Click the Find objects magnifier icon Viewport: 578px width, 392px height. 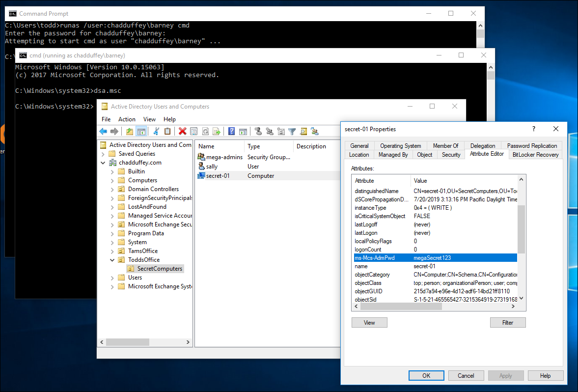click(x=303, y=131)
